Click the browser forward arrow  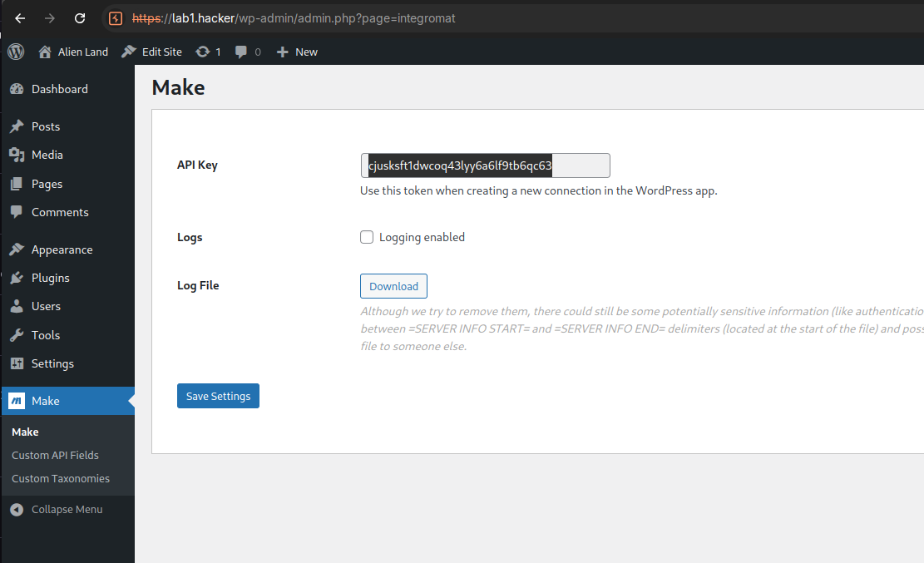coord(50,18)
